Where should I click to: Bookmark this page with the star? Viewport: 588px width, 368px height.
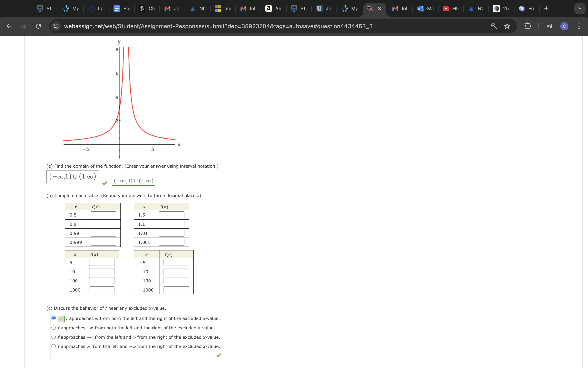pyautogui.click(x=507, y=26)
